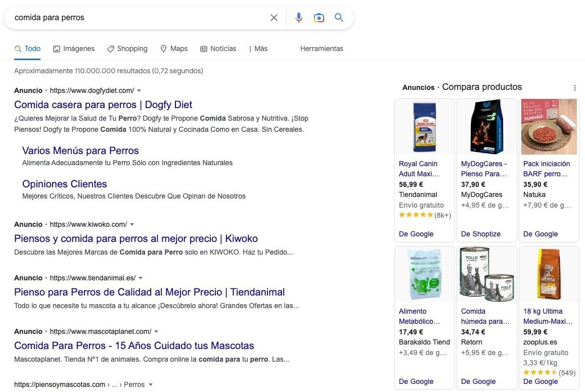Viewport: 585px width, 392px height.
Task: Open the Comida casera para perros Dogfy link
Action: (x=103, y=105)
